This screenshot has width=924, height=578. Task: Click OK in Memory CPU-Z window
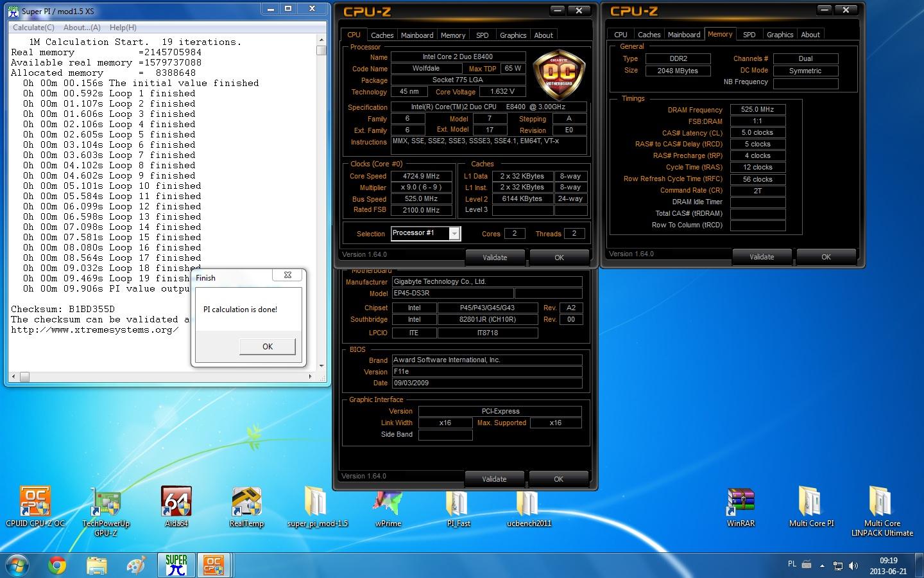(826, 256)
